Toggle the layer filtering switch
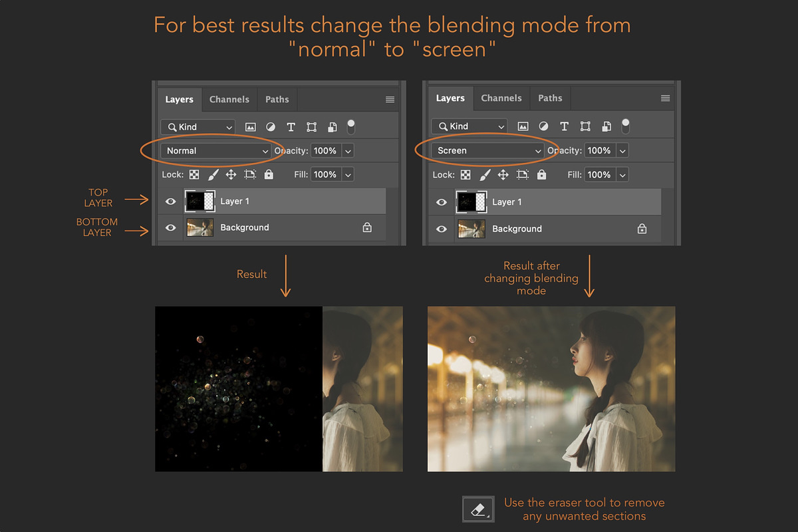 pos(350,126)
